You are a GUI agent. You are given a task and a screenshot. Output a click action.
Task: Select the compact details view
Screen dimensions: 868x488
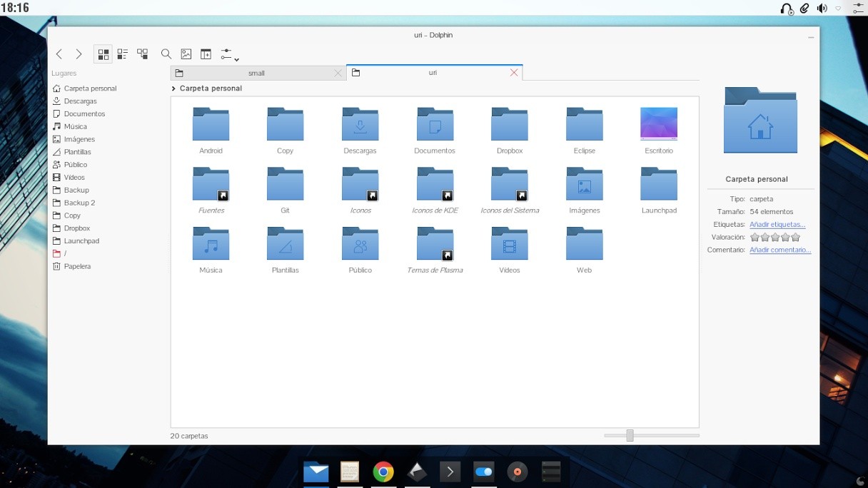click(x=122, y=54)
